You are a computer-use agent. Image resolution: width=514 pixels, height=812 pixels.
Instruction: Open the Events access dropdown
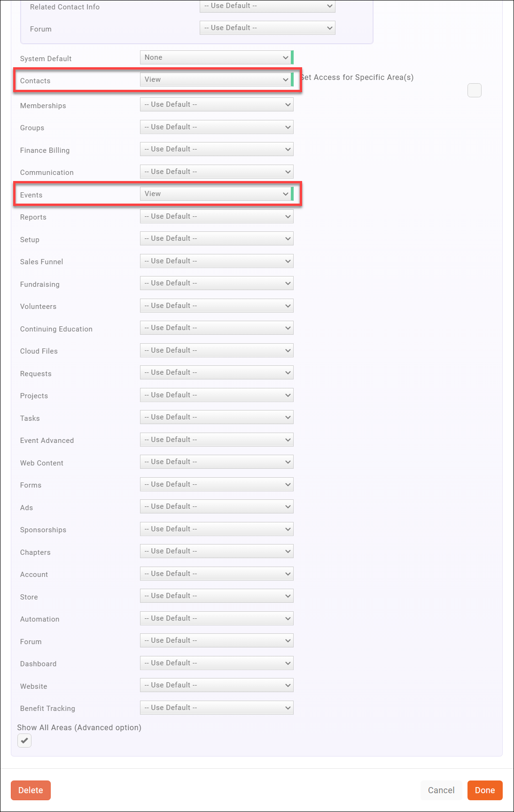(216, 194)
